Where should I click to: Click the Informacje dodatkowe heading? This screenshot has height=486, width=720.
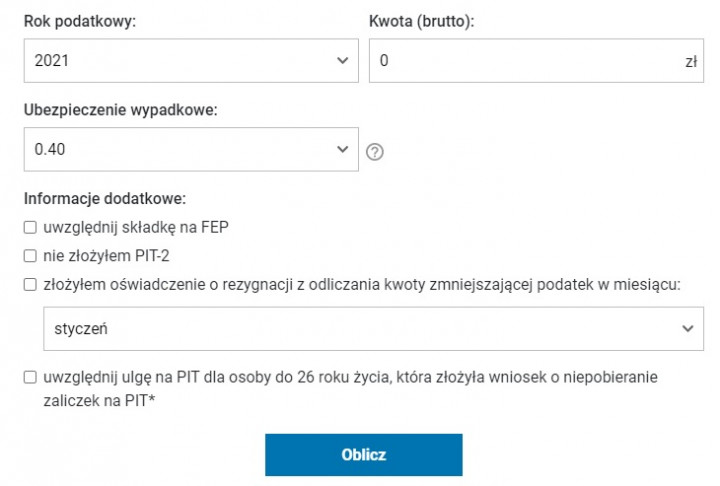[x=105, y=198]
